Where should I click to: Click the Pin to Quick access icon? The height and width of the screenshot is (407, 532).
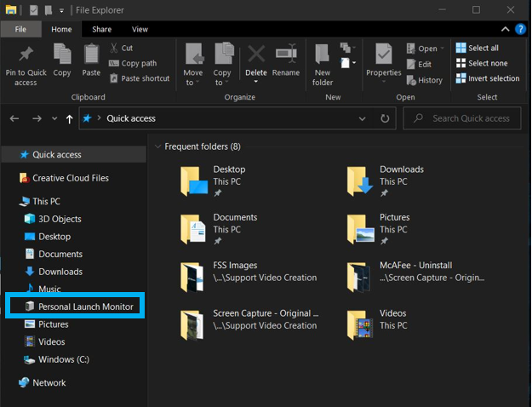26,54
